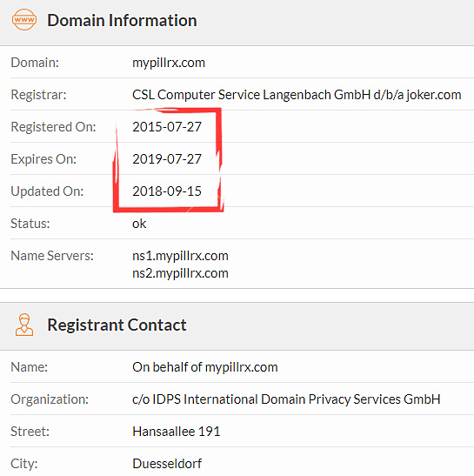Screen dimensions: 474x476
Task: Select the registrant name On behalf of mypillrx.com
Action: coord(205,367)
